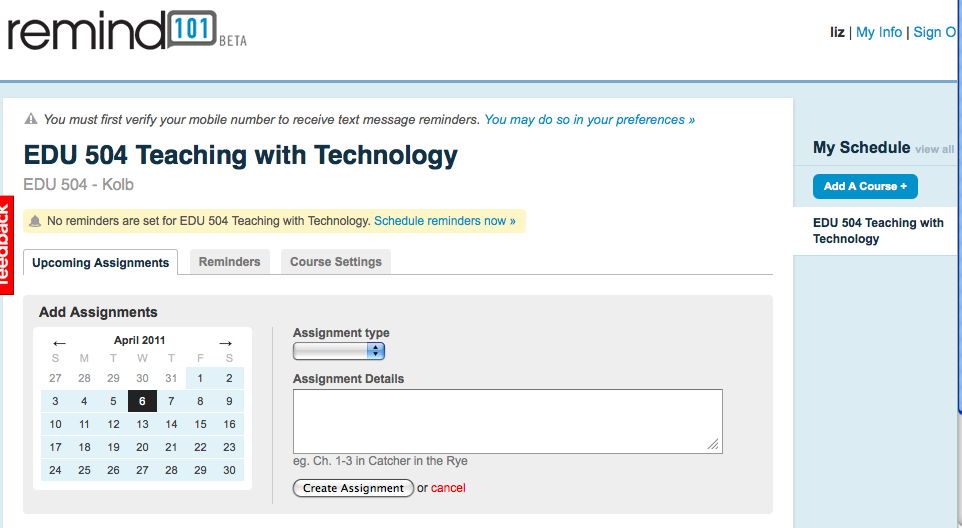The width and height of the screenshot is (962, 528).
Task: Switch to the Reminders tab
Action: tap(229, 262)
